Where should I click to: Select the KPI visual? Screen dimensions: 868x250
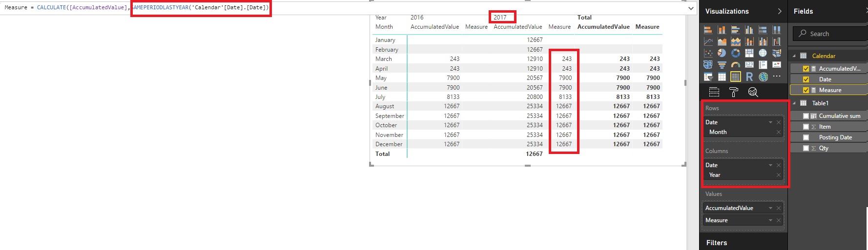click(x=777, y=64)
